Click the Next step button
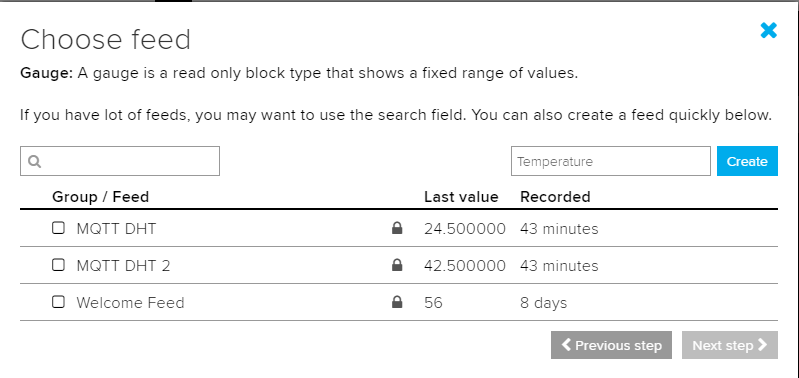Image resolution: width=799 pixels, height=378 pixels. [730, 345]
